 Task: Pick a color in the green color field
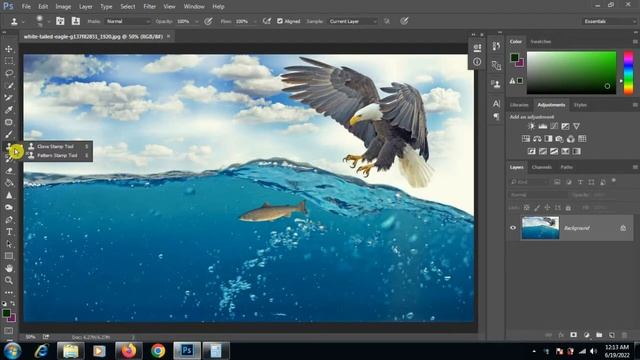(x=571, y=73)
